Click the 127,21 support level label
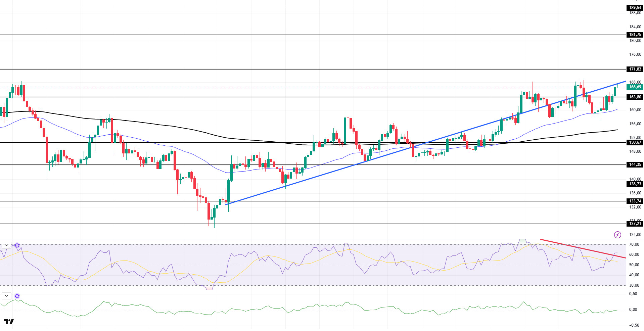The image size is (644, 331). (x=635, y=224)
